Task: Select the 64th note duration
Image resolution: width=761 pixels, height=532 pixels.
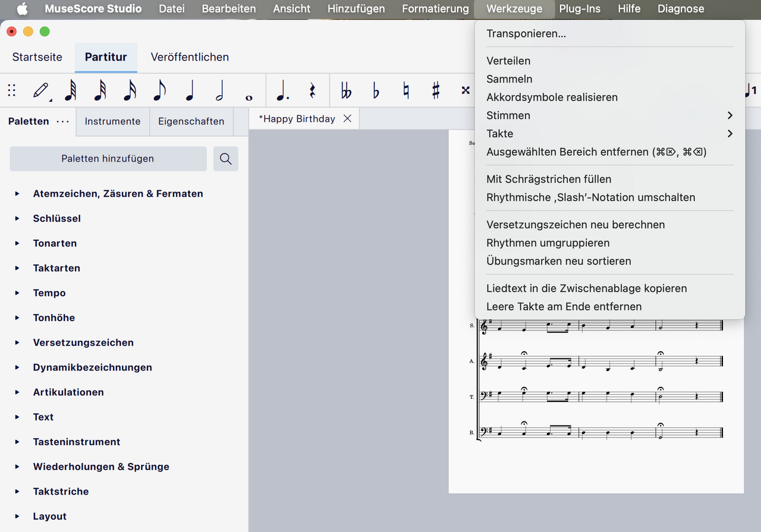Action: pos(71,91)
